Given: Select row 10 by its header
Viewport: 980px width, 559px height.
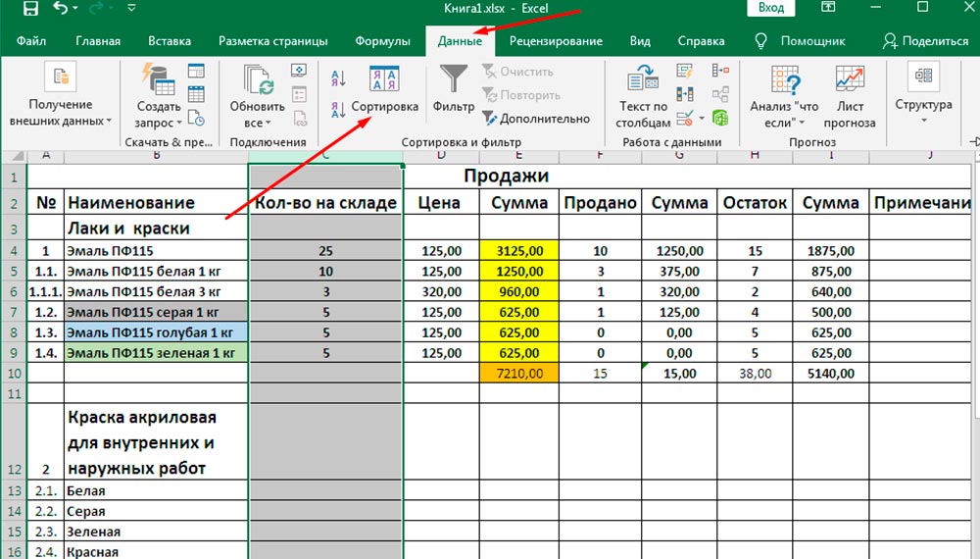Looking at the screenshot, I should pyautogui.click(x=14, y=374).
